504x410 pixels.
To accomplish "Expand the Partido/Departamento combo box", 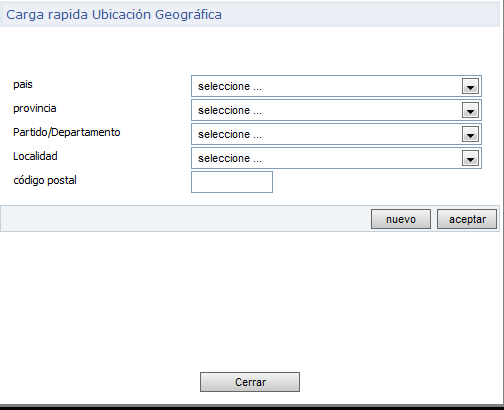I will point(336,134).
